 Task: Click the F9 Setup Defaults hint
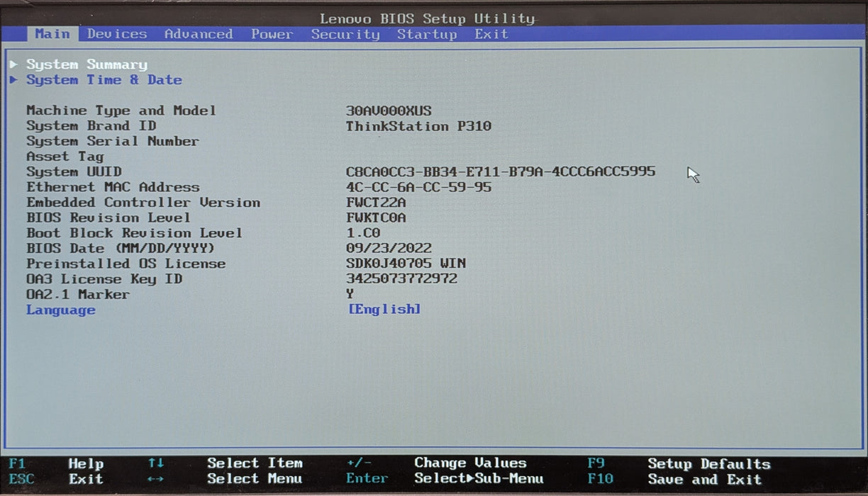(679, 464)
